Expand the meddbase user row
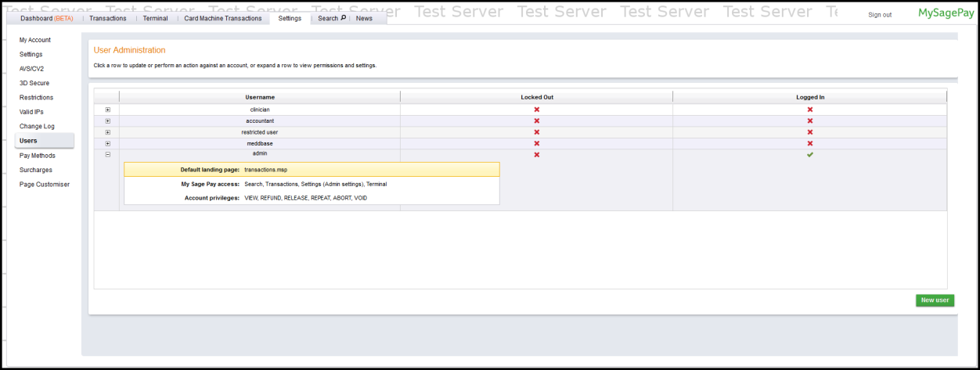 [x=107, y=144]
